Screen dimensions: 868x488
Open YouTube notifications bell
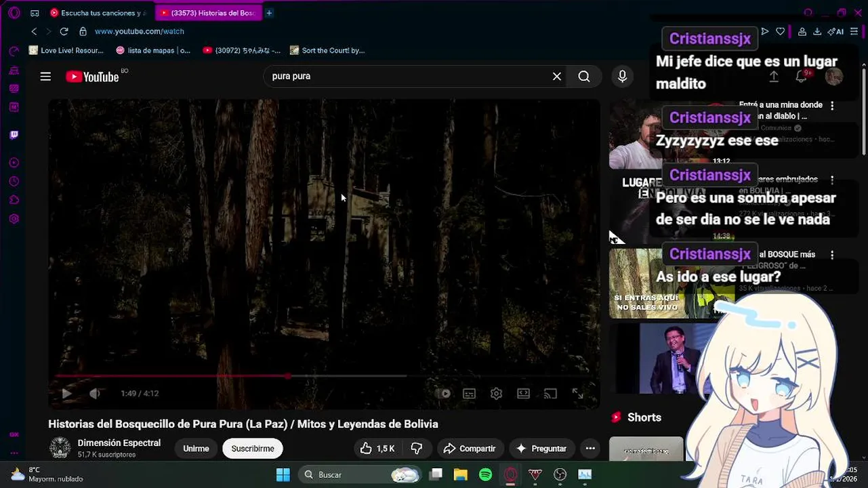tap(801, 77)
